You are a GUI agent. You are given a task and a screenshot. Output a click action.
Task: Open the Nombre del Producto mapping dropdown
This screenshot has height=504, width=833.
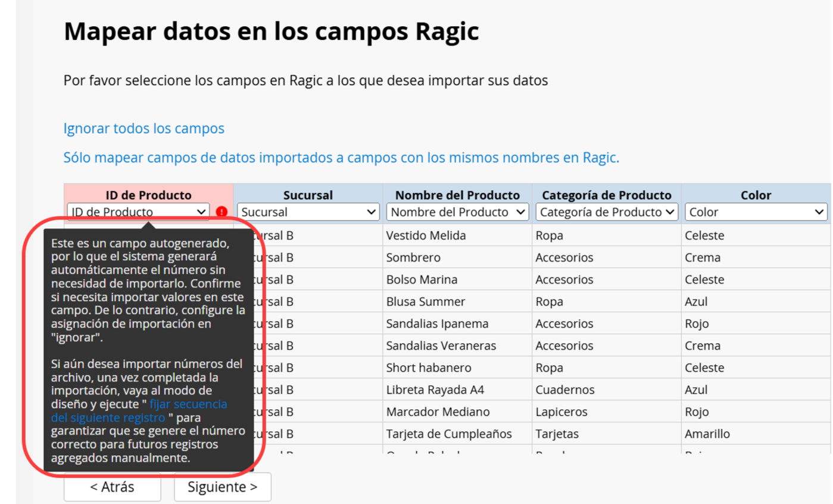click(458, 212)
